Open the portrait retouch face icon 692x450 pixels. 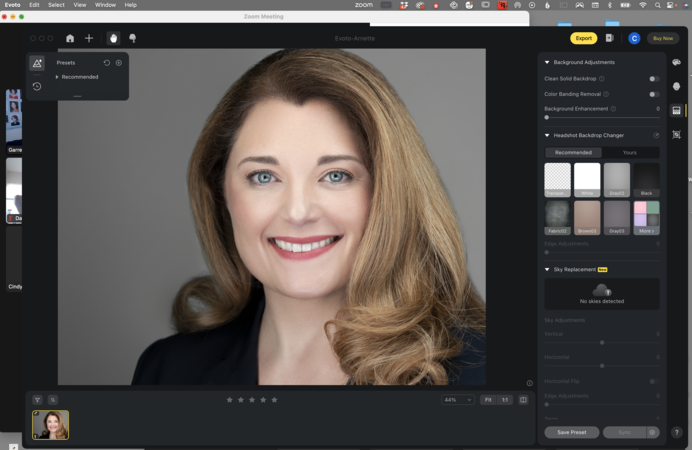pos(677,86)
